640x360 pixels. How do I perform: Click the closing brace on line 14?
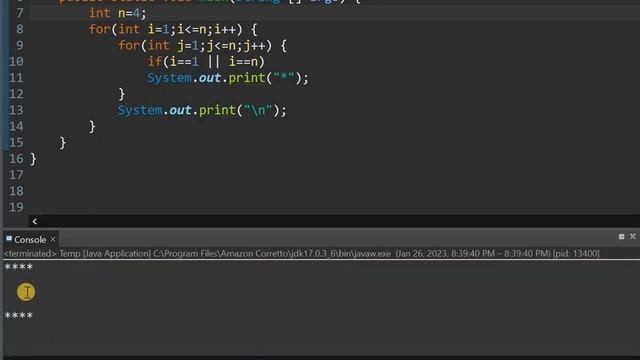point(92,127)
